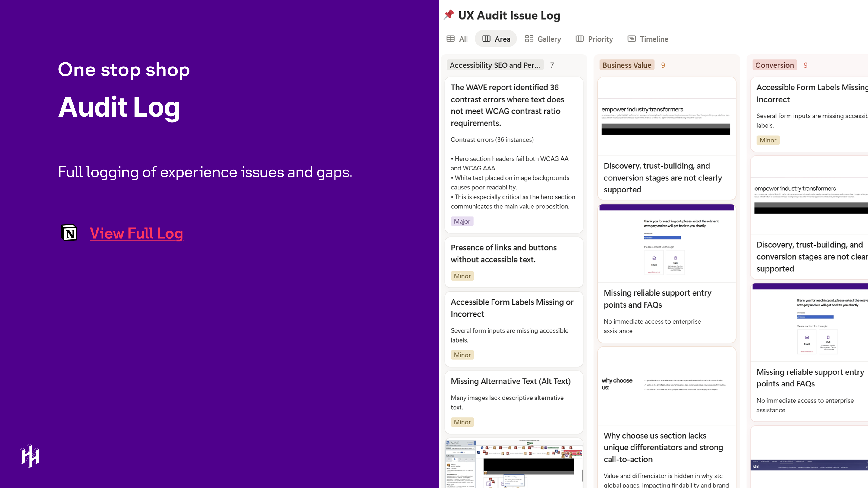This screenshot has width=868, height=488.
Task: Click the gallery grid icon
Action: 529,39
